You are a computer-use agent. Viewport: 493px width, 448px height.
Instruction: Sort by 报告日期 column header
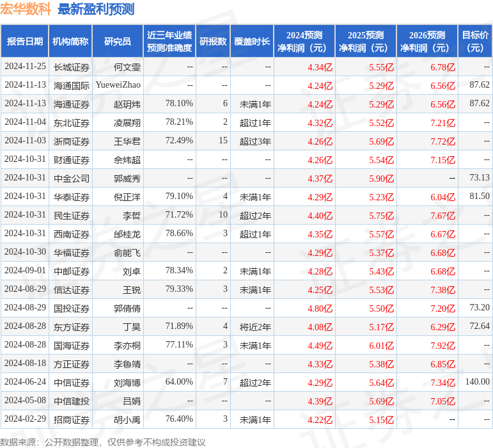pyautogui.click(x=25, y=42)
